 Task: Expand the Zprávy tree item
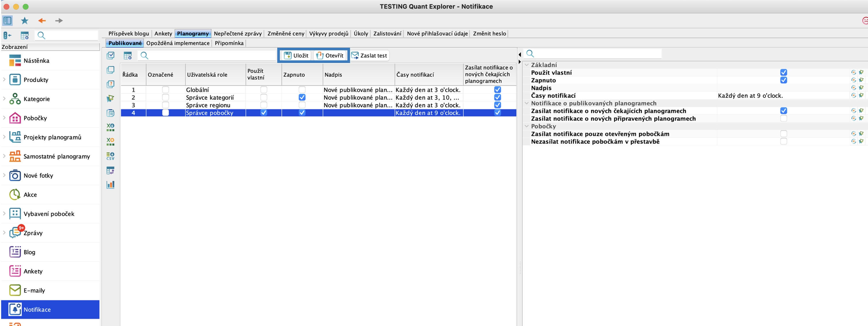coord(4,233)
